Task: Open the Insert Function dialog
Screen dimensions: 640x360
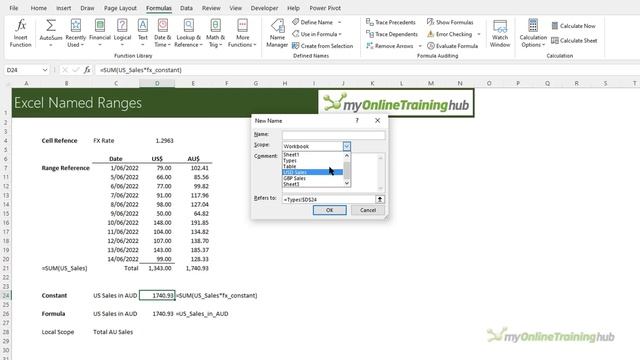Action: click(20, 33)
